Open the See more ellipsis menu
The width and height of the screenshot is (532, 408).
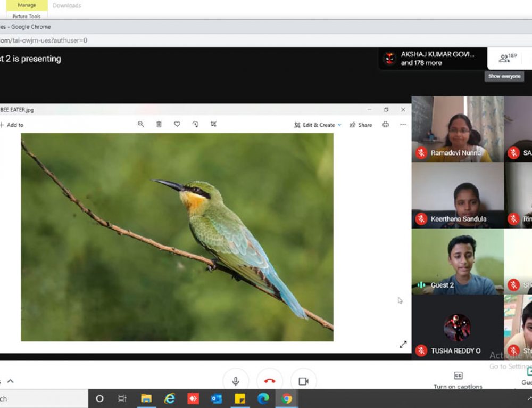[x=403, y=125]
